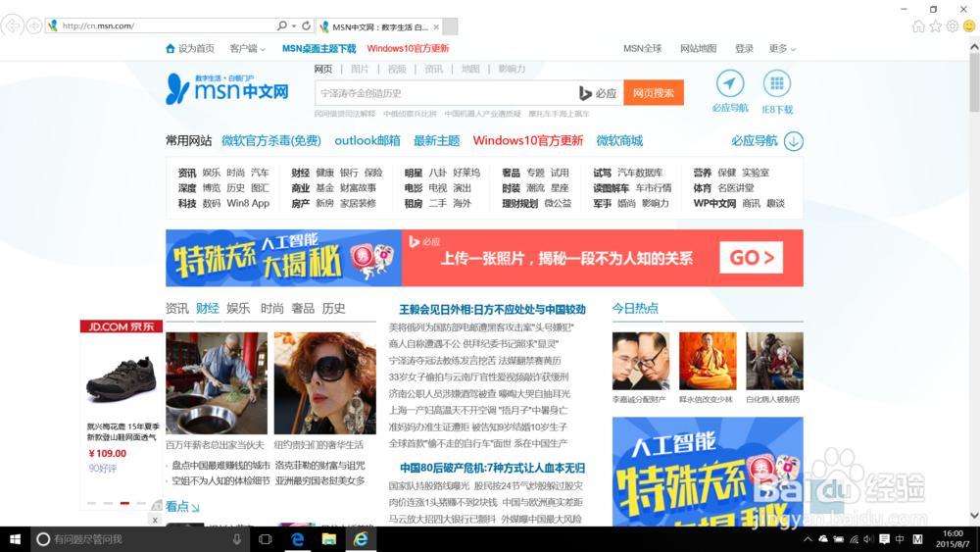Switch to the 时尚 news tab
980x552 pixels.
tap(271, 308)
